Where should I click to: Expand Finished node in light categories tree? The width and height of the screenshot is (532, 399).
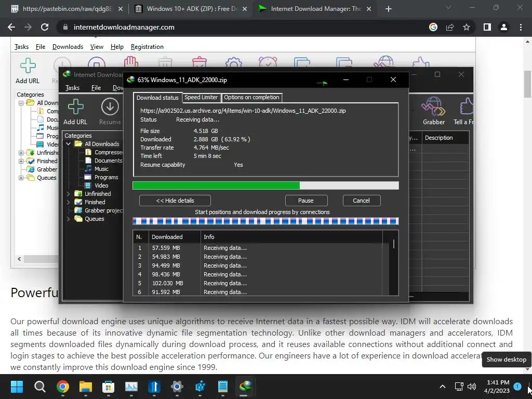21,161
